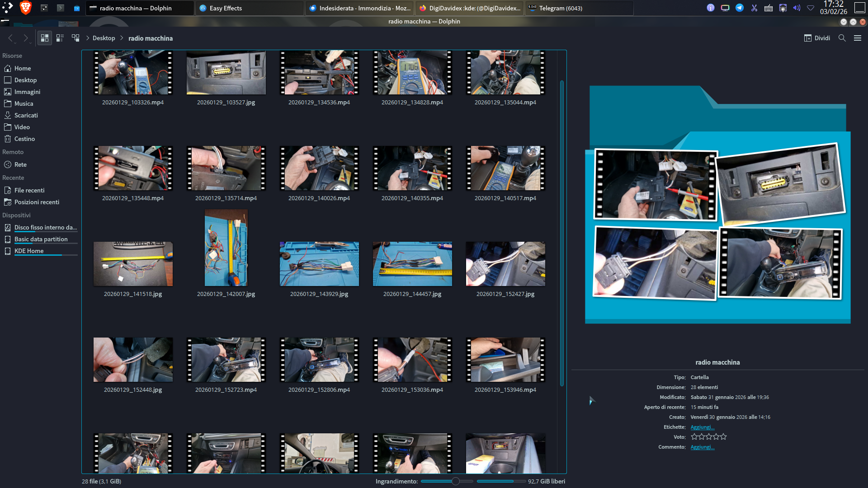Click the Search magnifier icon
This screenshot has width=868, height=488.
842,38
